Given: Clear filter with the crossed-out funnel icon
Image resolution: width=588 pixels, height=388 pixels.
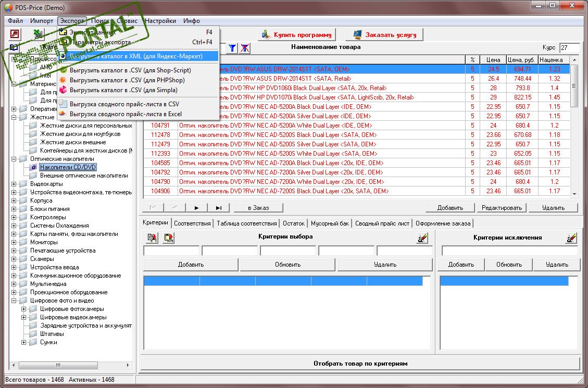Looking at the screenshot, I should pyautogui.click(x=245, y=48).
